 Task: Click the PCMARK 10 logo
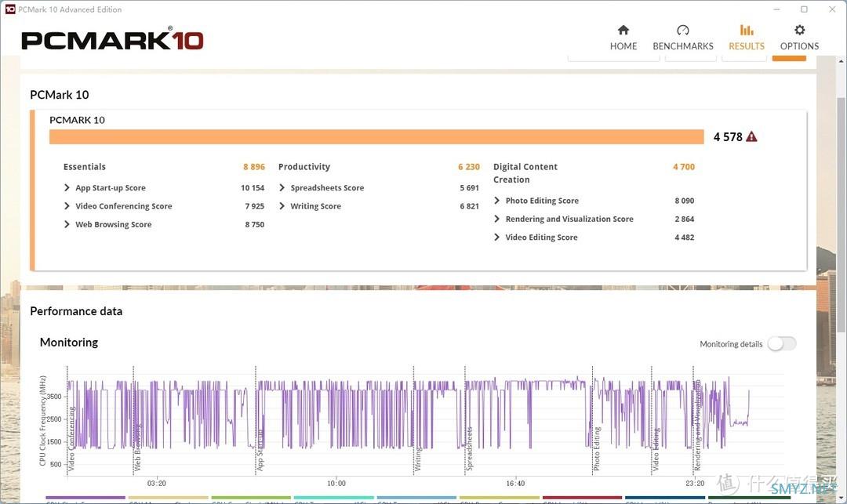click(112, 40)
